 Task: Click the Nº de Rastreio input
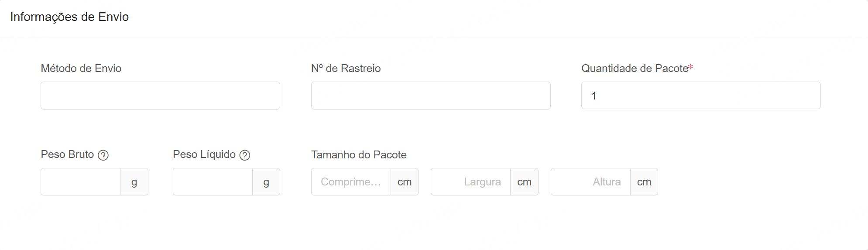tap(430, 96)
